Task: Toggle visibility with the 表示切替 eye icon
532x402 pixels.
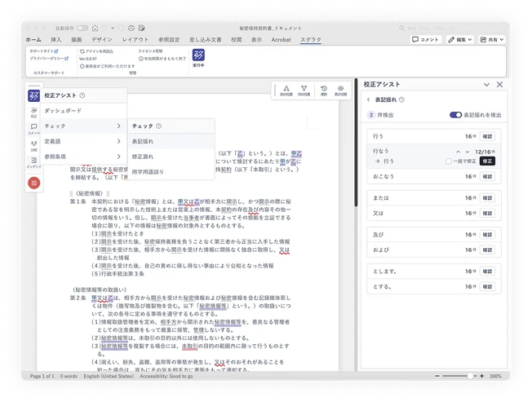Action: 340,91
